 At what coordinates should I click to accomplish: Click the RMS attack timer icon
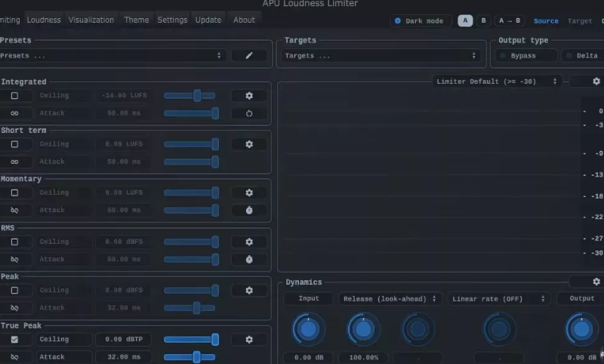point(249,260)
